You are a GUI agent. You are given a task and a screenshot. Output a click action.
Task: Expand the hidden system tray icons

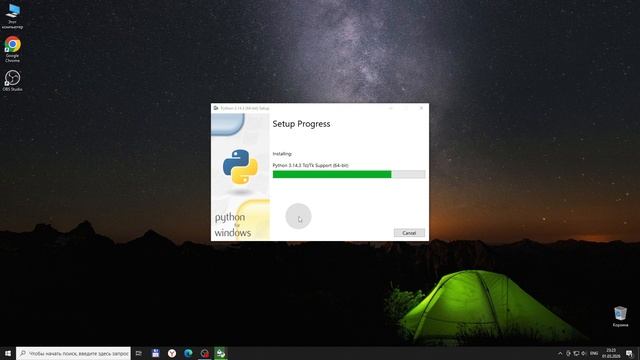click(x=560, y=353)
